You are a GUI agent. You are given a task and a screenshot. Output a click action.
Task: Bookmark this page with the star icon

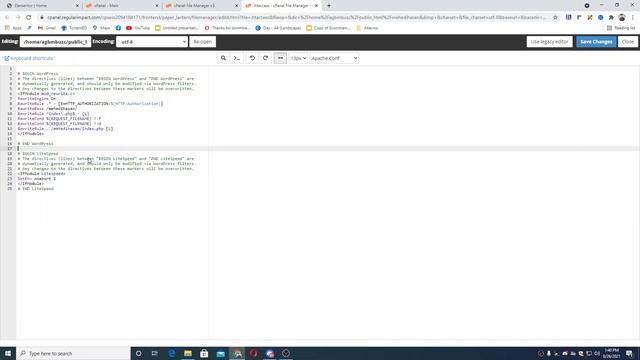pyautogui.click(x=555, y=18)
